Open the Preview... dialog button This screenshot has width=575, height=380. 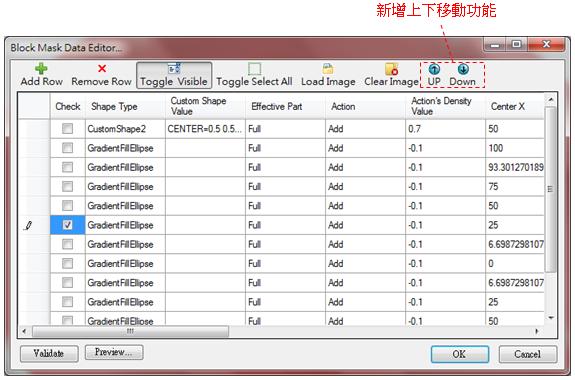(x=114, y=352)
